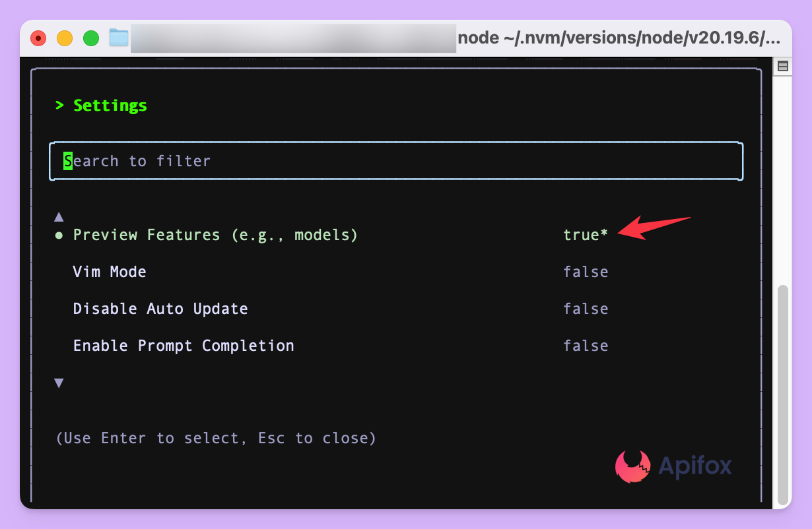The height and width of the screenshot is (529, 812).
Task: Toggle the Disable Auto Update false value
Action: point(586,309)
